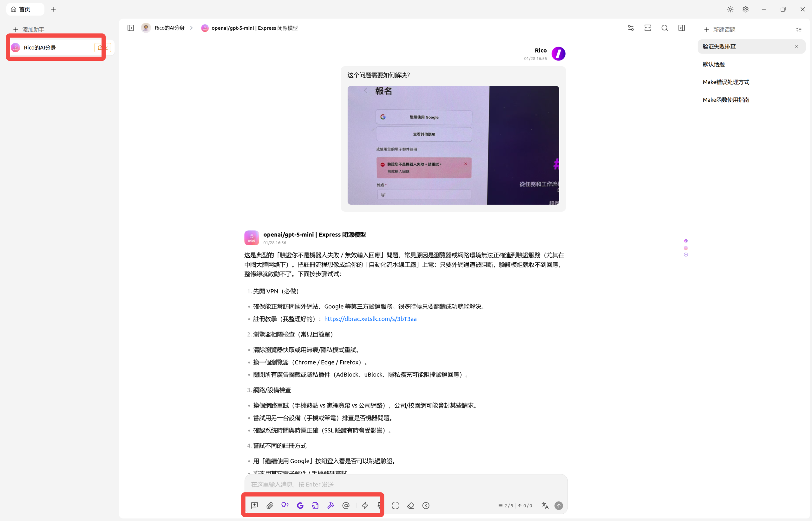Screen dimensions: 812x521
Task: Select the 默认话题 topic
Action: click(713, 64)
